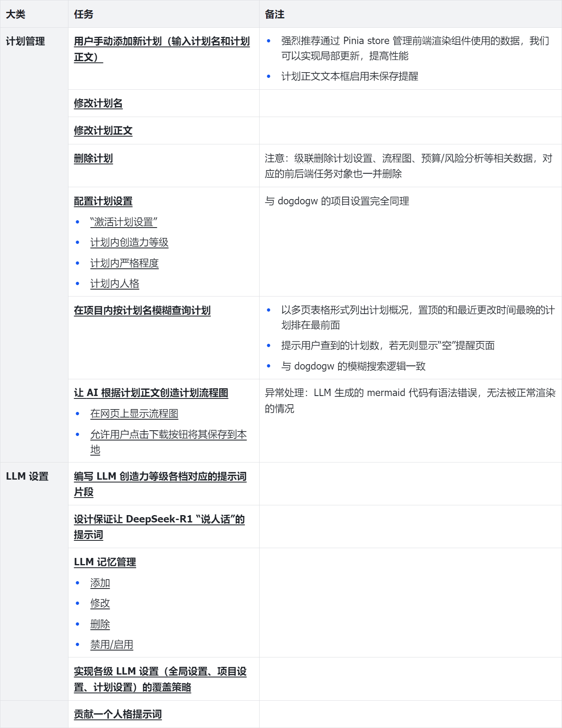The image size is (562, 728).
Task: Click the 备注 column header
Action: coord(411,14)
